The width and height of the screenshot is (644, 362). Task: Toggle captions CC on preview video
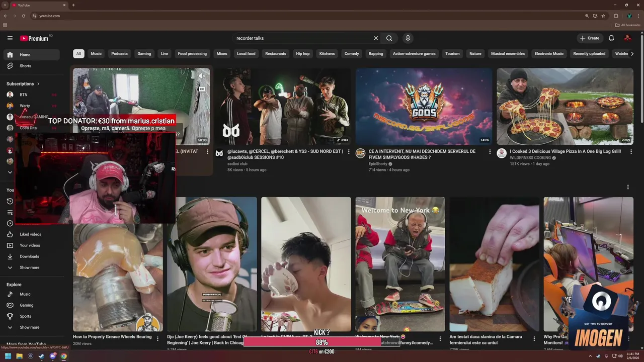coord(201,89)
